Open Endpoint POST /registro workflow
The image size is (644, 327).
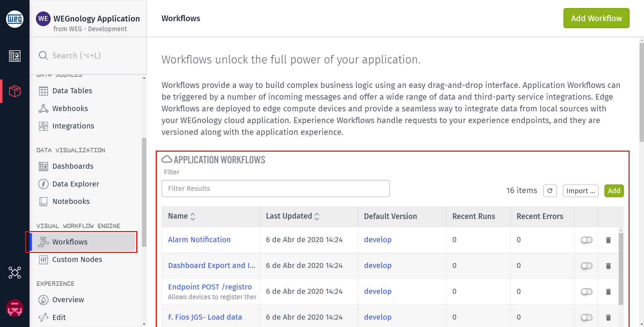[210, 287]
